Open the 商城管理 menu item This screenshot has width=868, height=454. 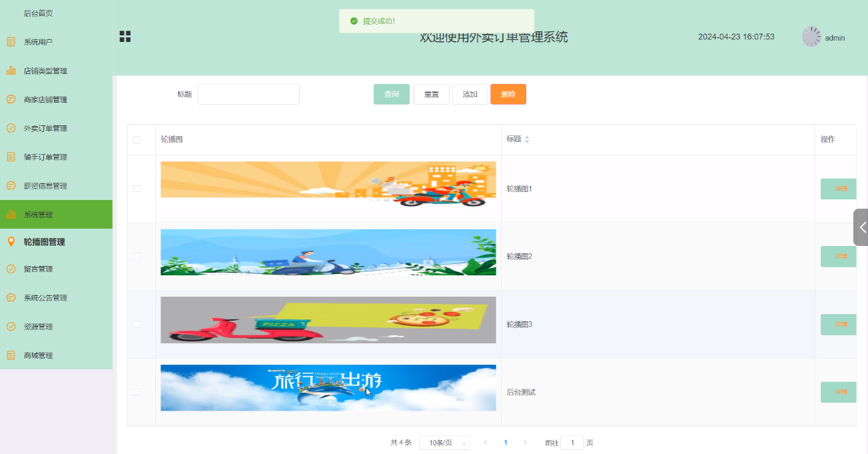click(56, 355)
